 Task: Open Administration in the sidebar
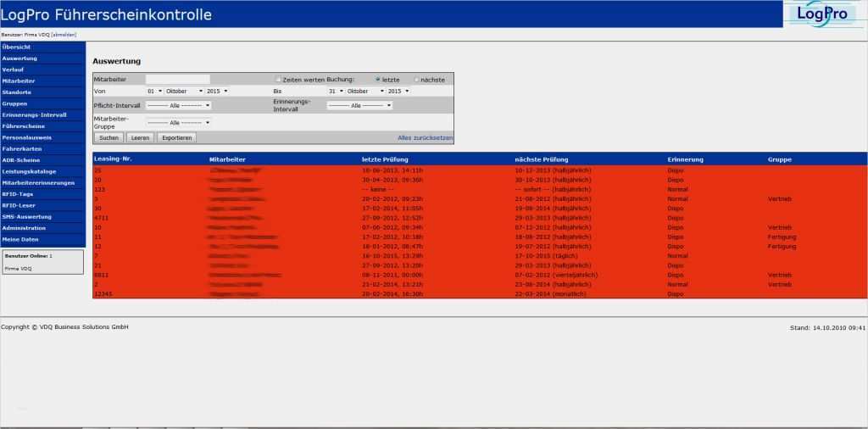[24, 228]
